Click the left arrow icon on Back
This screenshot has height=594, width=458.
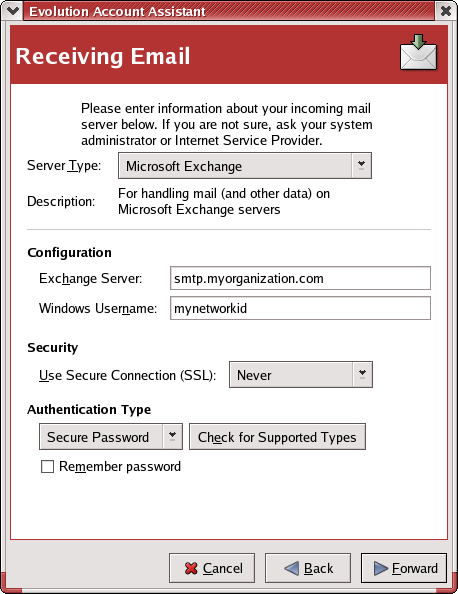point(291,568)
